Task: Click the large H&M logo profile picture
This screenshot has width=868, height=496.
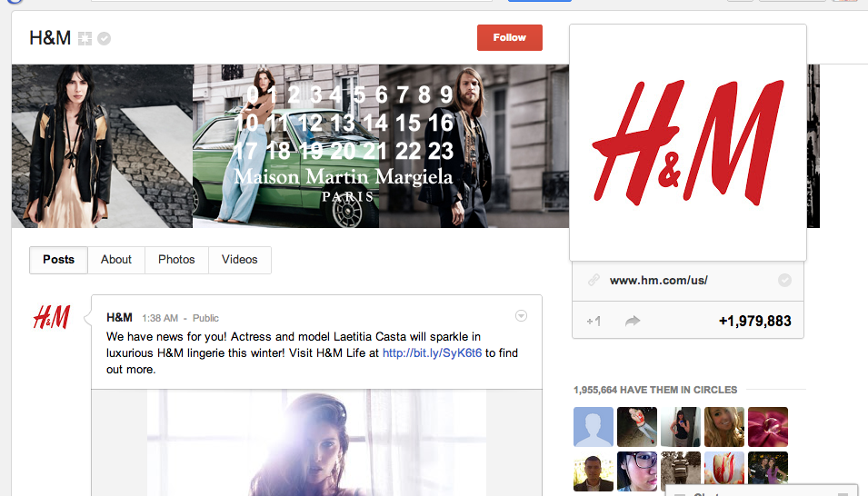Action: [x=688, y=143]
